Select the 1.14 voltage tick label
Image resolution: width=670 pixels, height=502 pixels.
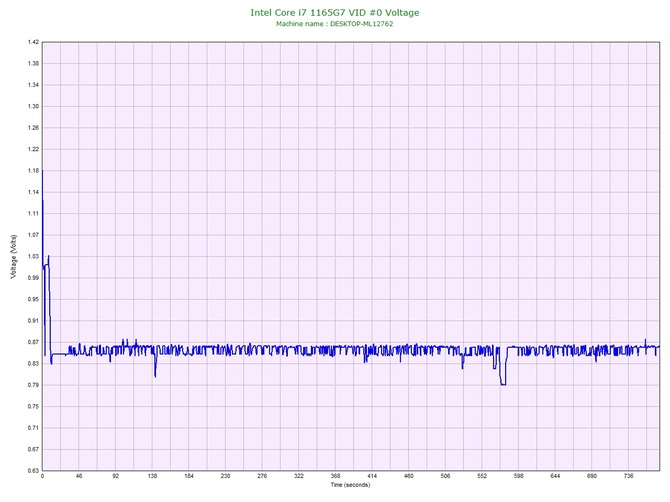(33, 192)
